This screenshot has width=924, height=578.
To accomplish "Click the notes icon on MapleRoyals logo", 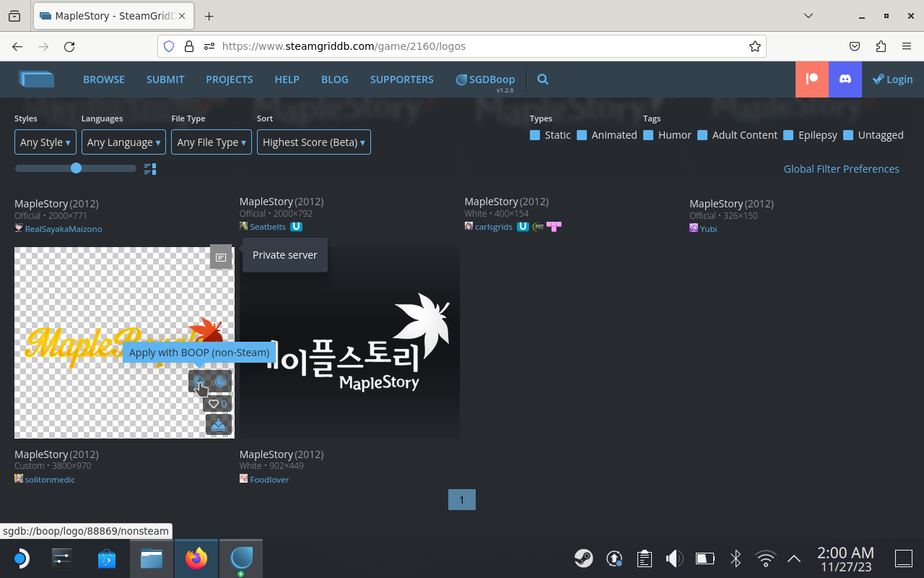I will 221,257.
